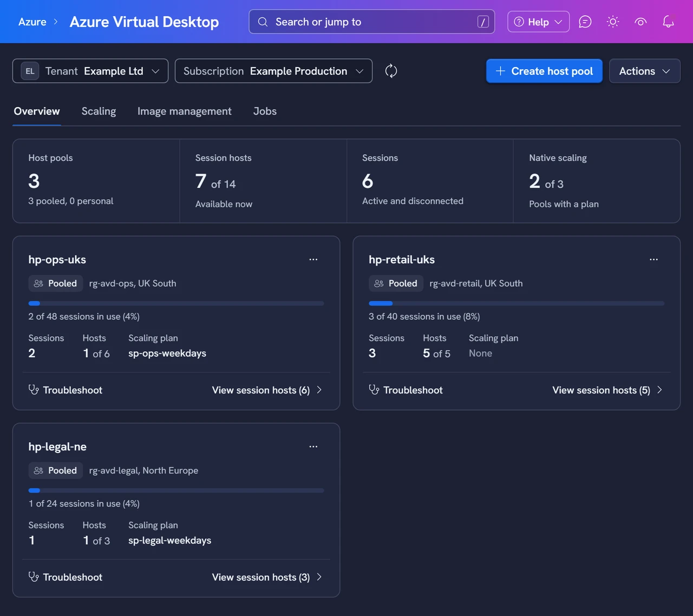Click the hp-legal-ne pool title
The width and height of the screenshot is (693, 616).
(x=57, y=447)
